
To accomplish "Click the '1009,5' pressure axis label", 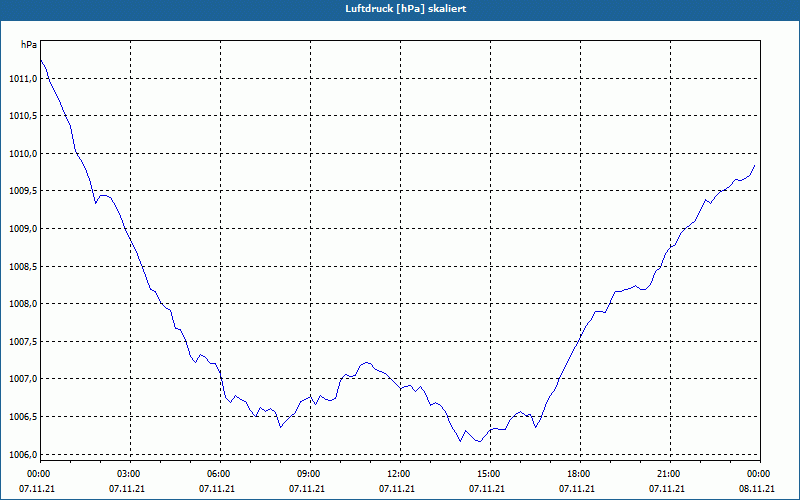I will (23, 191).
